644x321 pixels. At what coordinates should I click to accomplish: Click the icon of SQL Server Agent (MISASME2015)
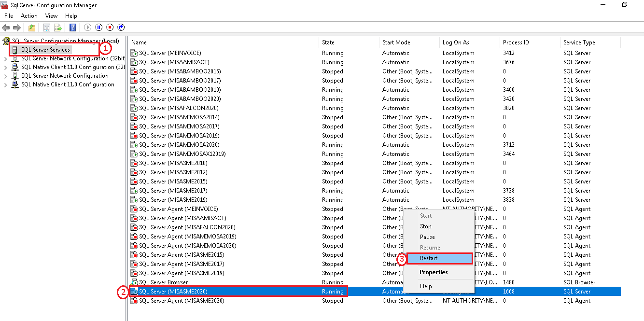135,255
